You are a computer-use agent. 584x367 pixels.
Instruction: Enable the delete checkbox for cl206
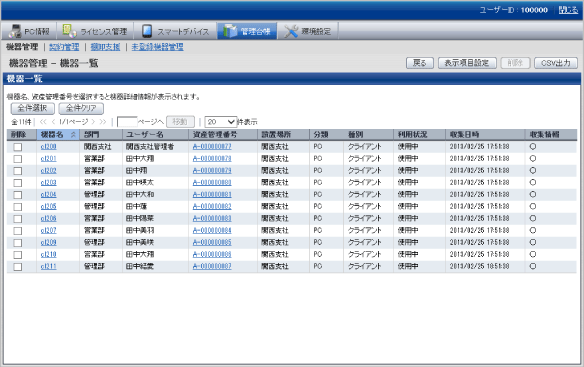tap(18, 219)
